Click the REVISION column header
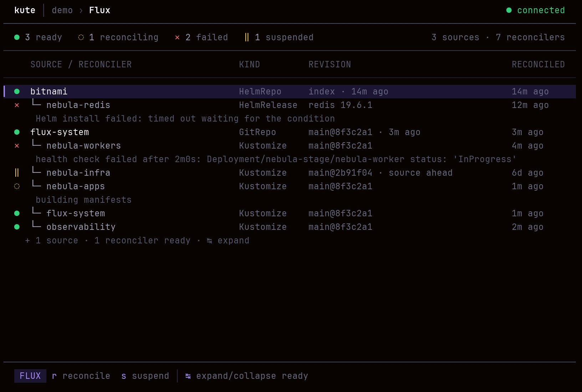 (x=330, y=65)
